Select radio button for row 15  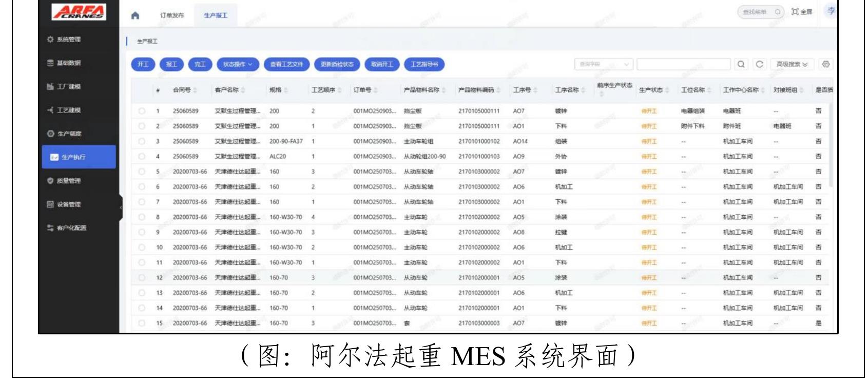pos(142,323)
